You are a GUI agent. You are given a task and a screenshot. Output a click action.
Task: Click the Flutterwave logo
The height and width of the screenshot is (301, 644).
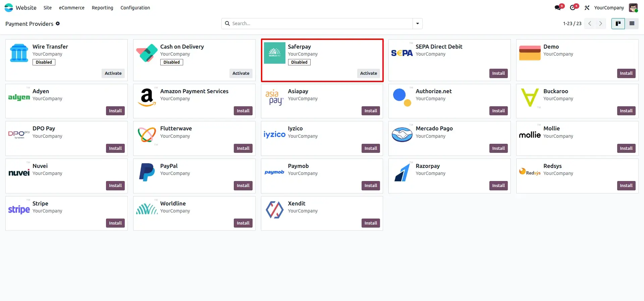pyautogui.click(x=147, y=134)
